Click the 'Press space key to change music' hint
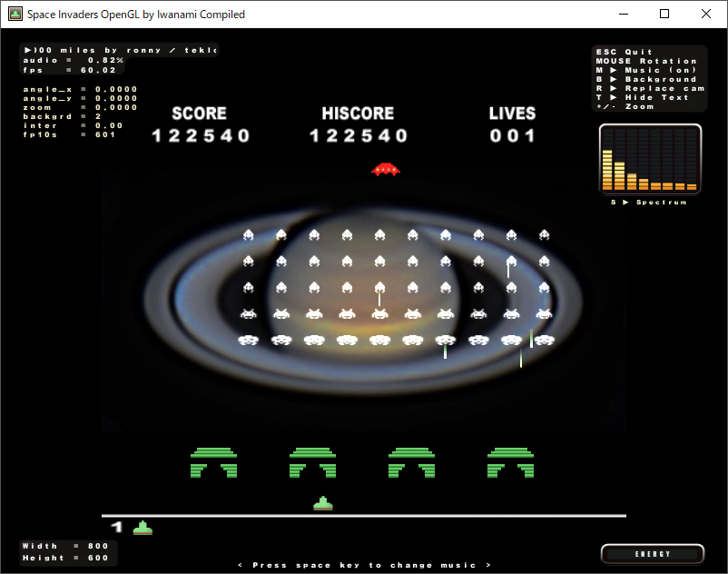This screenshot has width=728, height=574. tap(364, 565)
